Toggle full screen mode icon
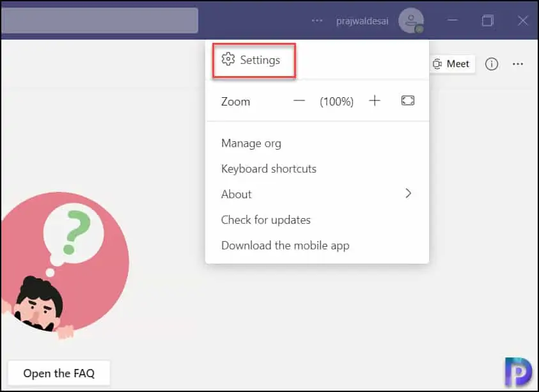Image resolution: width=539 pixels, height=392 pixels. point(408,101)
